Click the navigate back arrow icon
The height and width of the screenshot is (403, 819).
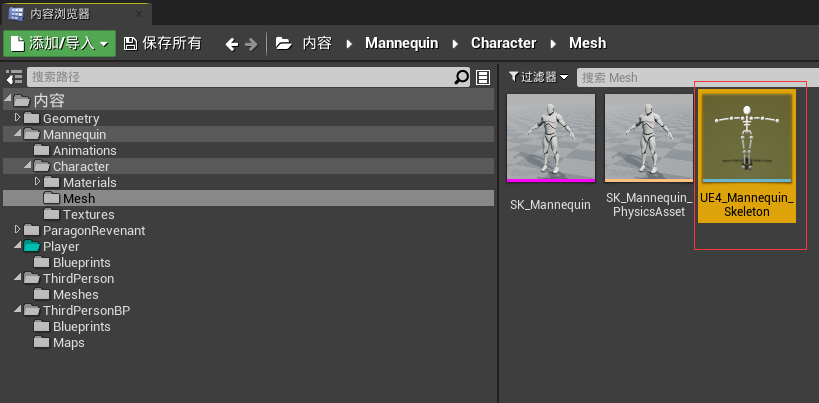coord(231,44)
